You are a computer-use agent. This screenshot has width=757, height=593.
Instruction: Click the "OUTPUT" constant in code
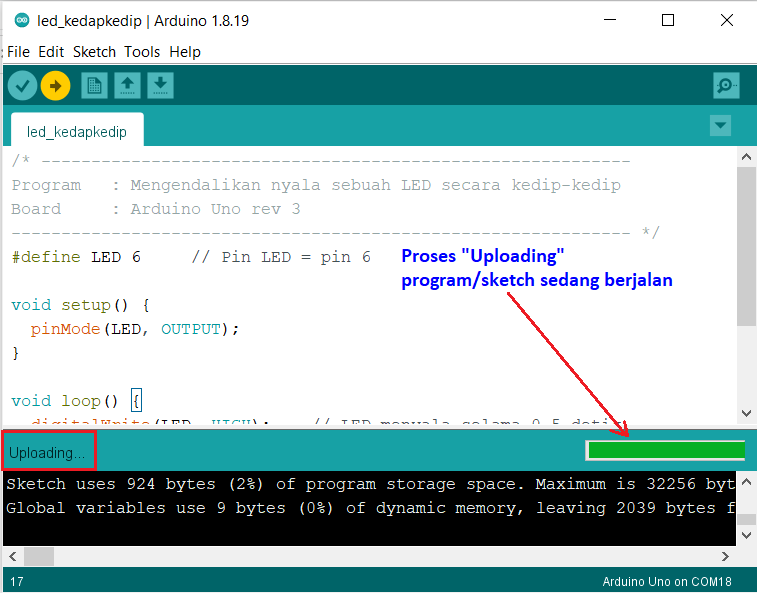pyautogui.click(x=191, y=329)
